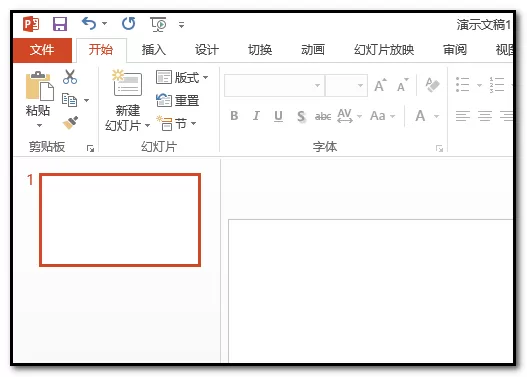Open the Aa change case dropdown arrow

(392, 116)
